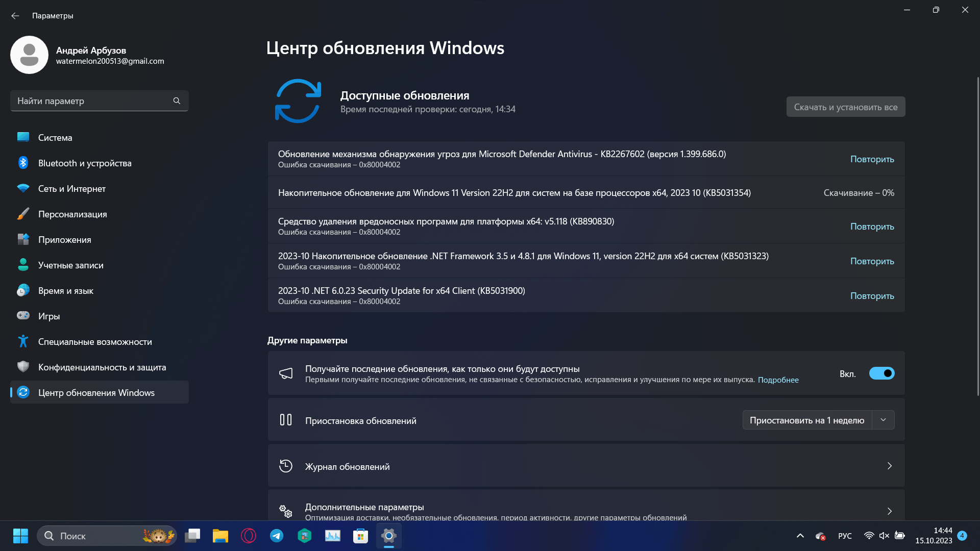Open the Windows Start menu
Viewport: 980px width, 551px height.
coord(20,536)
